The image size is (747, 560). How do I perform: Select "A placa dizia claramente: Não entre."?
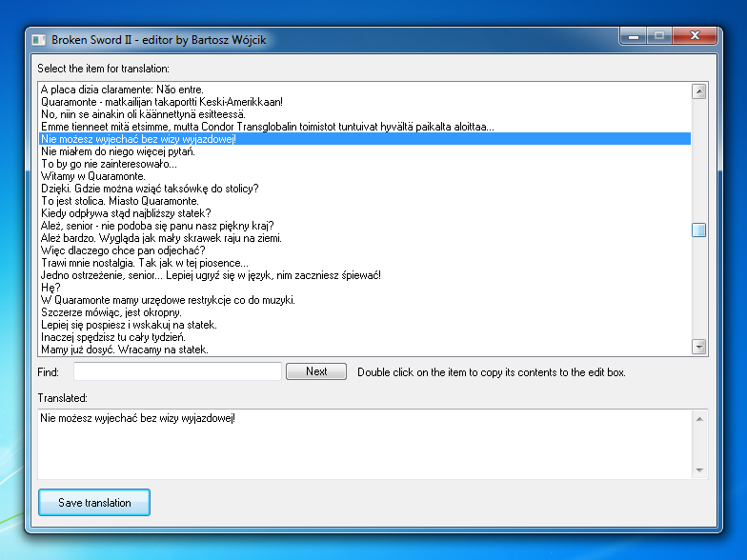tap(364, 90)
